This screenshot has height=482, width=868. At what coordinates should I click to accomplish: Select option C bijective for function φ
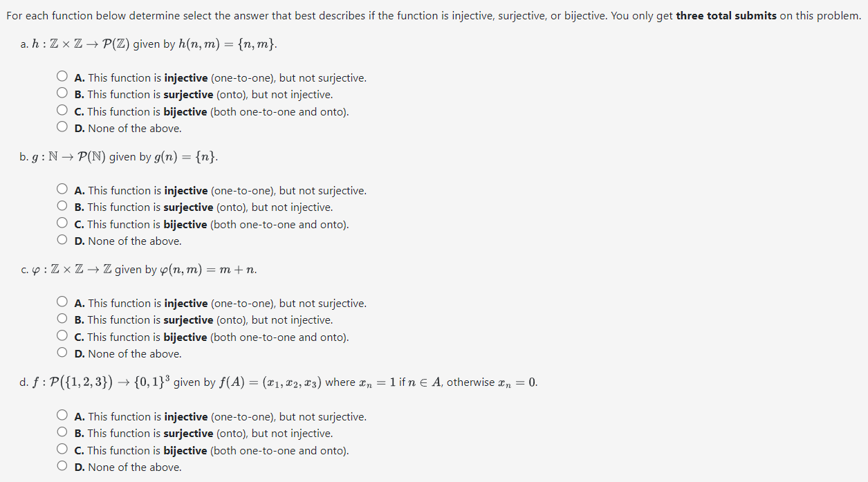coord(62,335)
